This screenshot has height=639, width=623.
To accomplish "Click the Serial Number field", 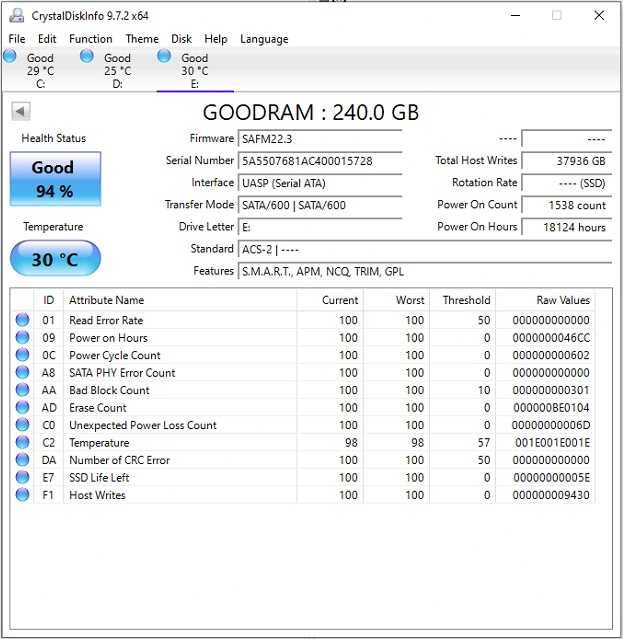I will pos(320,161).
